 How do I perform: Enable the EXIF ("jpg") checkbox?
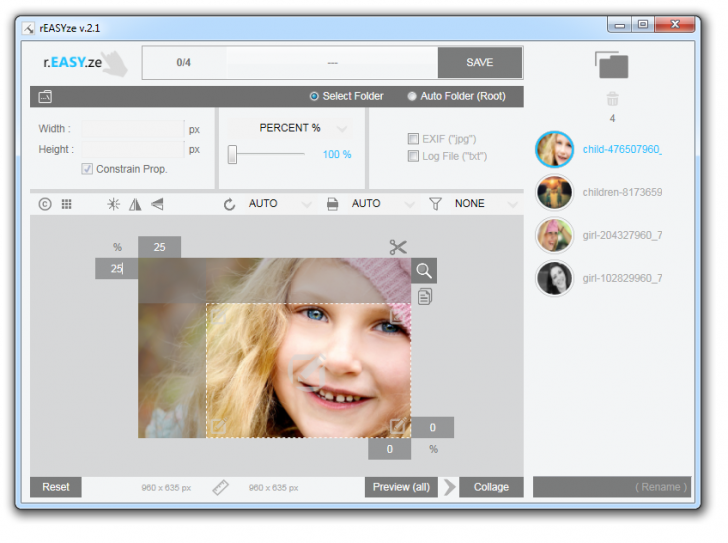point(413,139)
